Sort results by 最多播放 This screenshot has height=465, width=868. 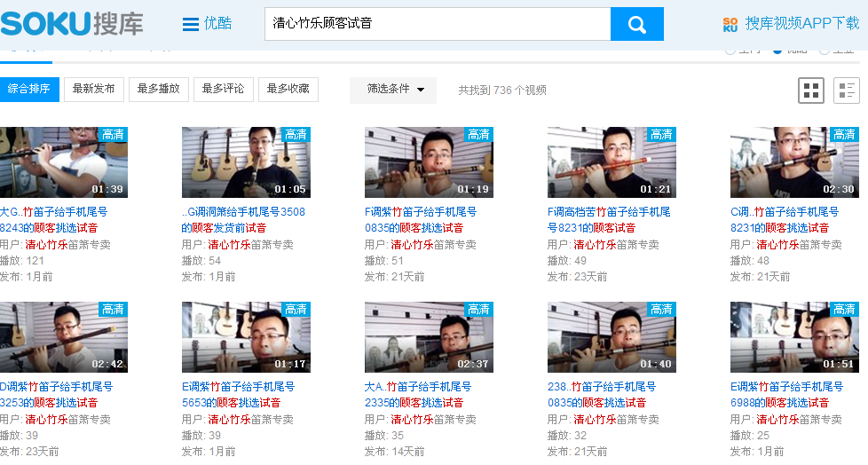pyautogui.click(x=159, y=90)
